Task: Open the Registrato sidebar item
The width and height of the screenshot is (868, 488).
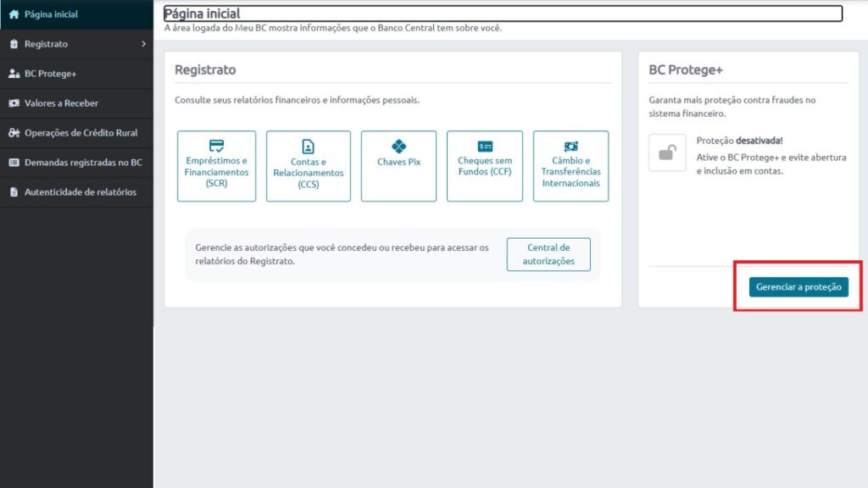Action: 76,44
